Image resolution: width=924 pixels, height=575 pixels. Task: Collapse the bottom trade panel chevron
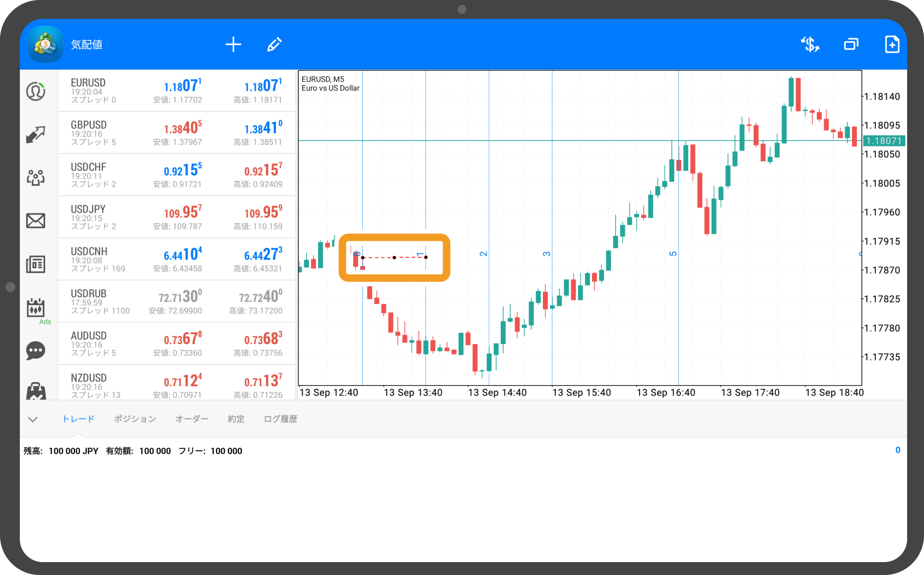[x=33, y=420]
